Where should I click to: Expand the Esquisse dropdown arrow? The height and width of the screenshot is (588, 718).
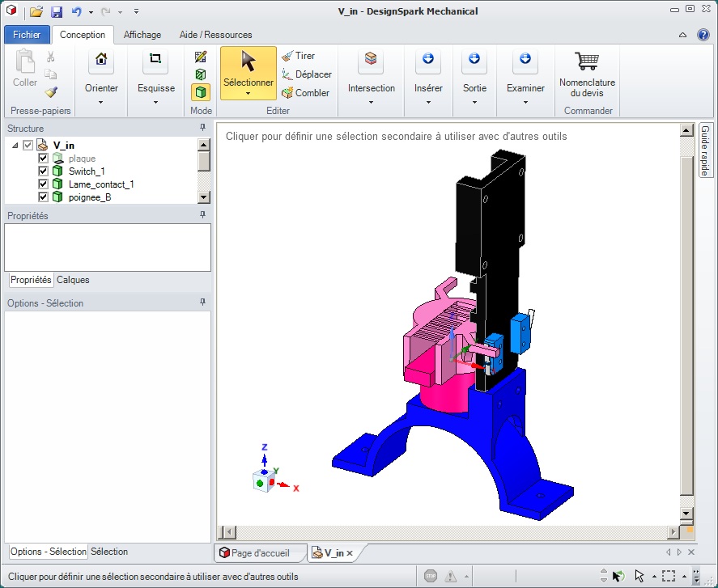[x=155, y=102]
